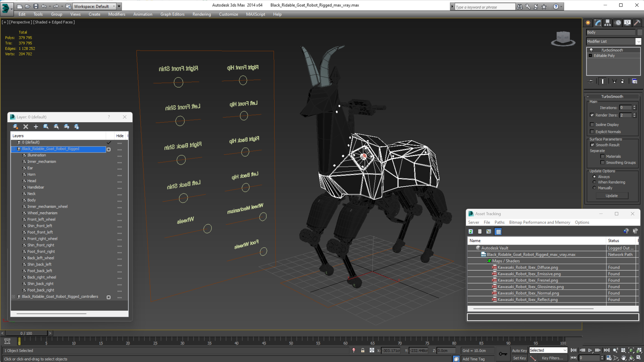
Task: Click the Pin Stack icon
Action: click(x=591, y=81)
